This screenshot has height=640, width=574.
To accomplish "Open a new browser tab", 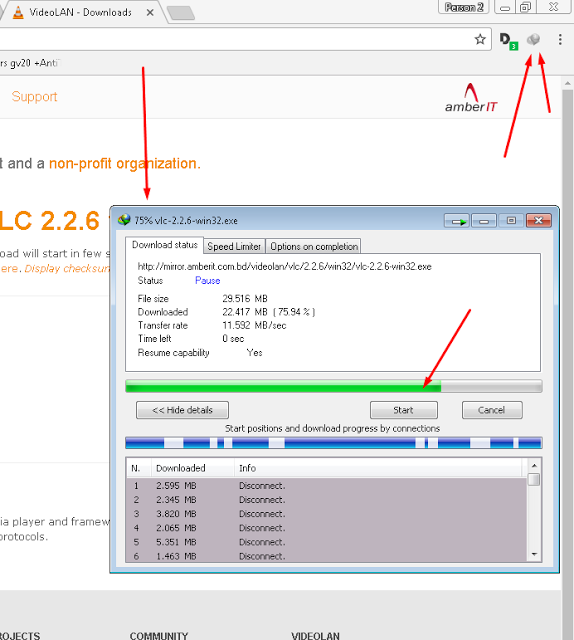I will click(x=181, y=13).
